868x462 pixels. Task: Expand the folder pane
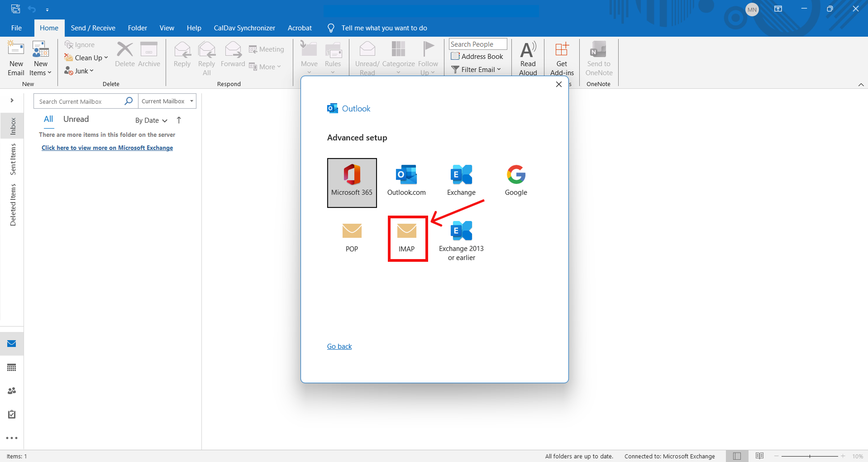click(x=12, y=101)
